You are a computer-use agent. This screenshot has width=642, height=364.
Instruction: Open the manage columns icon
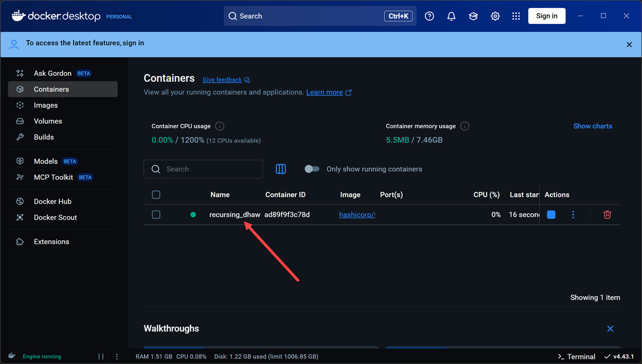coord(281,169)
